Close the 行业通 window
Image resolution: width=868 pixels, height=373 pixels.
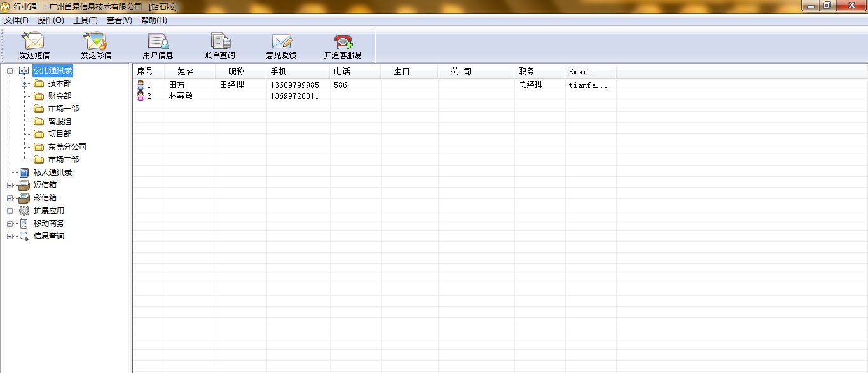pyautogui.click(x=850, y=5)
